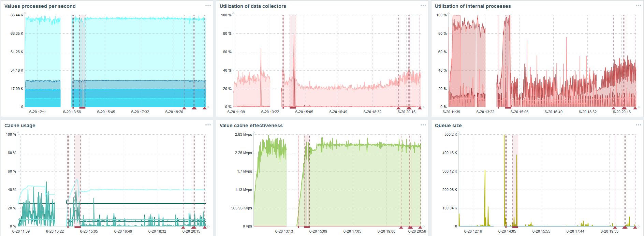Click 6-20 13:58 time label in Values processed graph
The height and width of the screenshot is (236, 644).
72,112
